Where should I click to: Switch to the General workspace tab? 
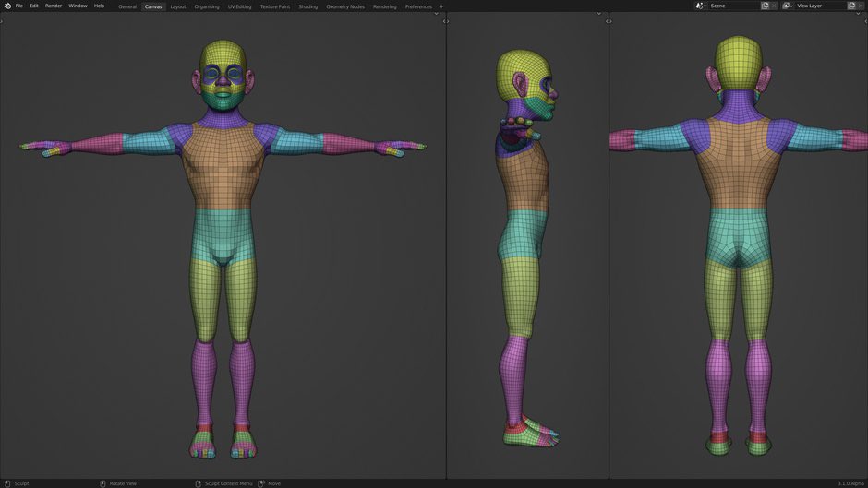click(x=127, y=6)
